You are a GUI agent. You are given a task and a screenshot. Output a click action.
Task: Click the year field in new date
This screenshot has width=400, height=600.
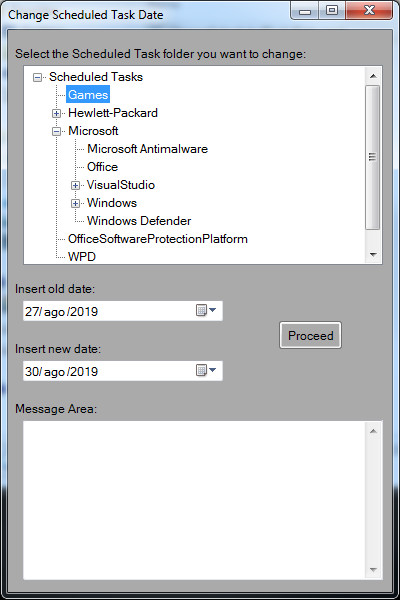84,372
